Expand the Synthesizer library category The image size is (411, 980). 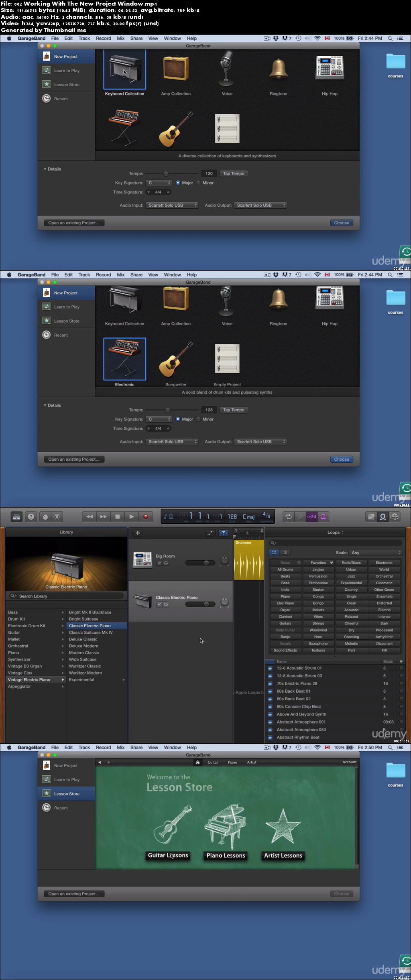point(63,660)
